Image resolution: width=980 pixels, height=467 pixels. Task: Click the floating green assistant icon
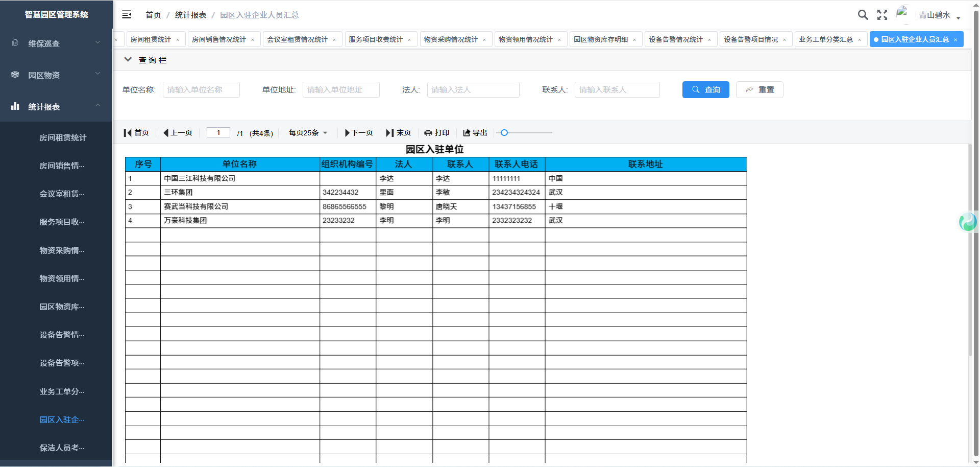tap(968, 222)
